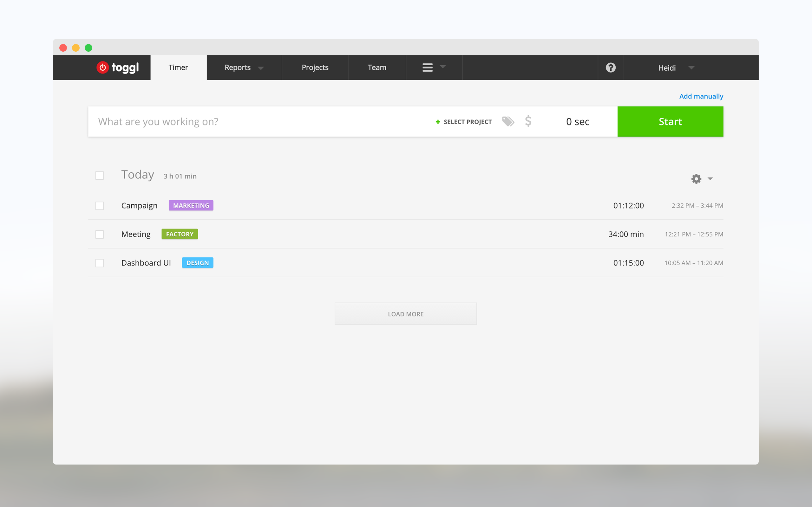Expand the arrow next to gear icon
Screen dimensions: 812x507
(710, 179)
